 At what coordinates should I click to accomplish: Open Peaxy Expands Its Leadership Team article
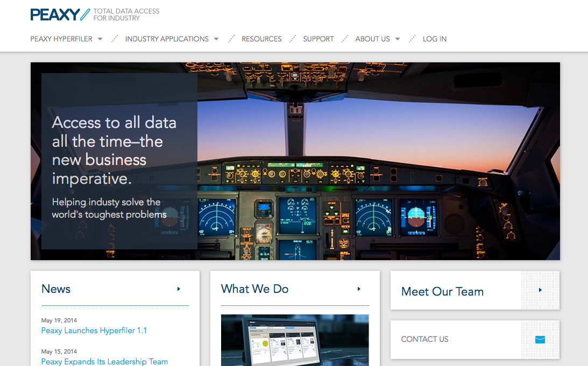(104, 362)
